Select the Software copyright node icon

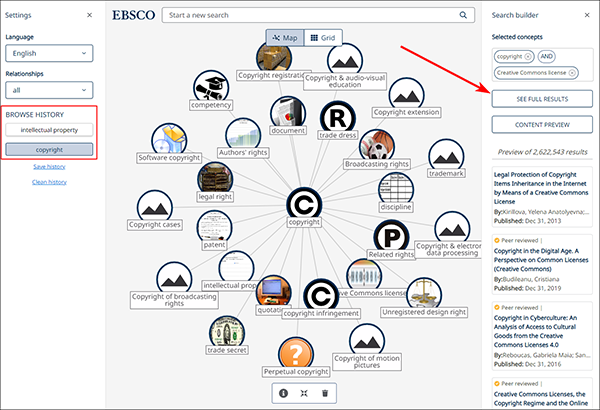pos(169,140)
